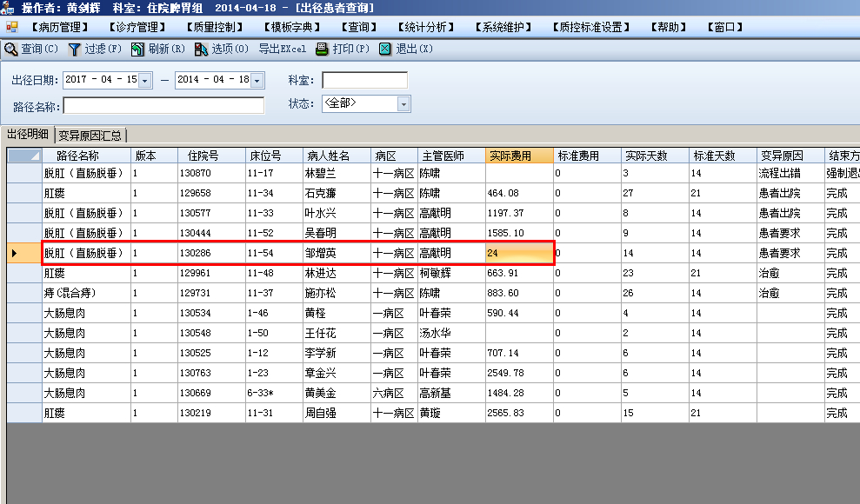
Task: Select patient name 林进达
Action: [x=320, y=274]
